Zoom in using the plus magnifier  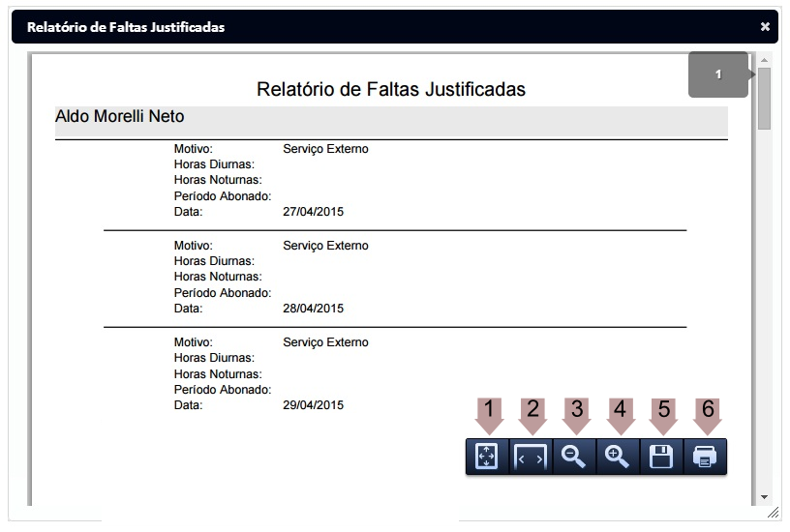click(x=619, y=458)
